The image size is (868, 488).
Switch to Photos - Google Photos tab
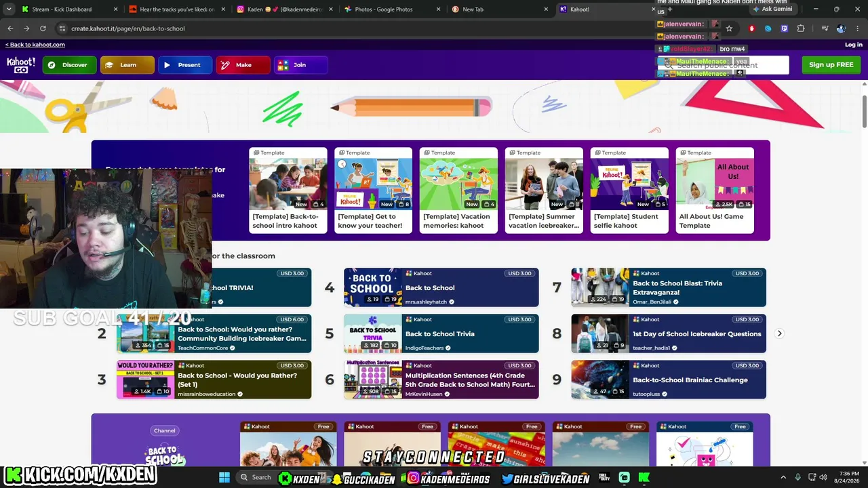(x=392, y=9)
